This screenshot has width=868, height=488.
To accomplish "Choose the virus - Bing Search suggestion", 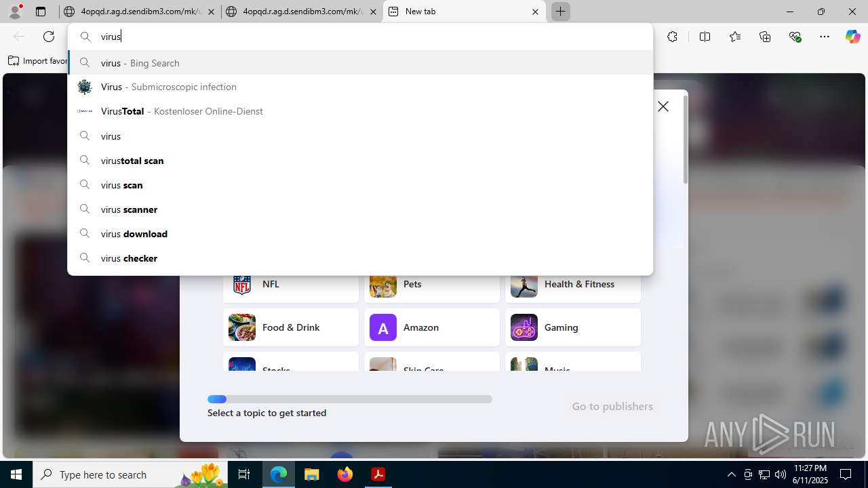I will coord(360,63).
